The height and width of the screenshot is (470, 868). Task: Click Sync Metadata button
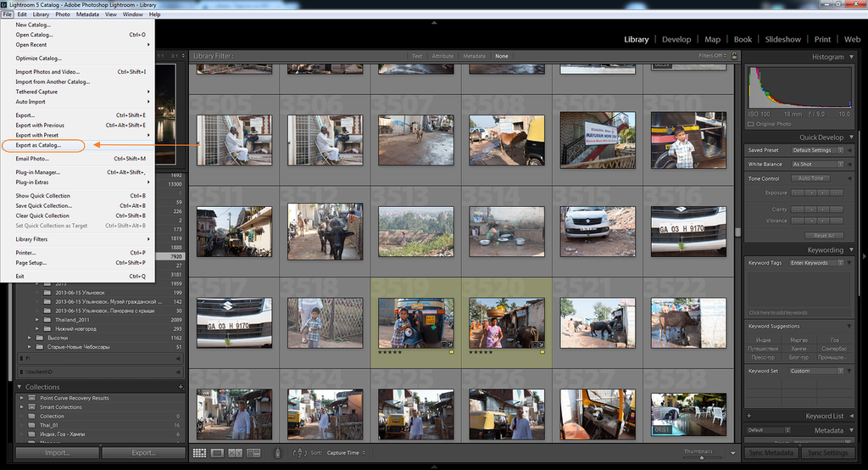click(x=771, y=453)
